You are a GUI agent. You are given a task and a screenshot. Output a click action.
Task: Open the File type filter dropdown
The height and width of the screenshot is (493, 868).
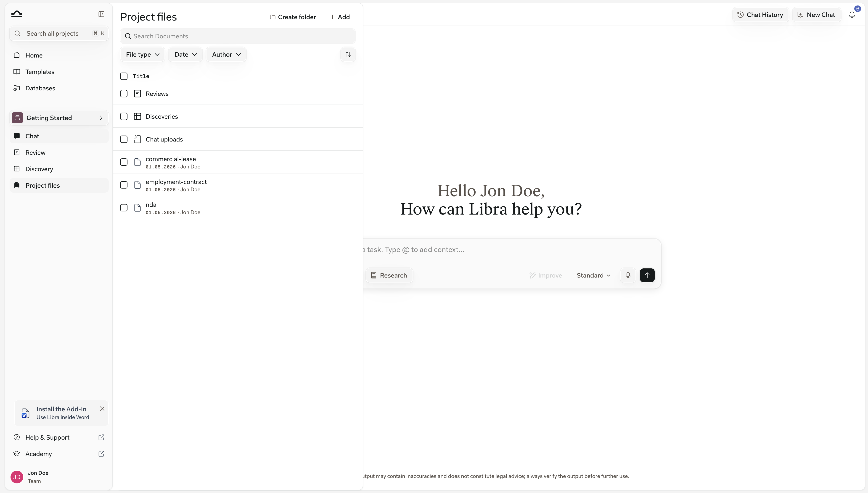[x=142, y=55]
